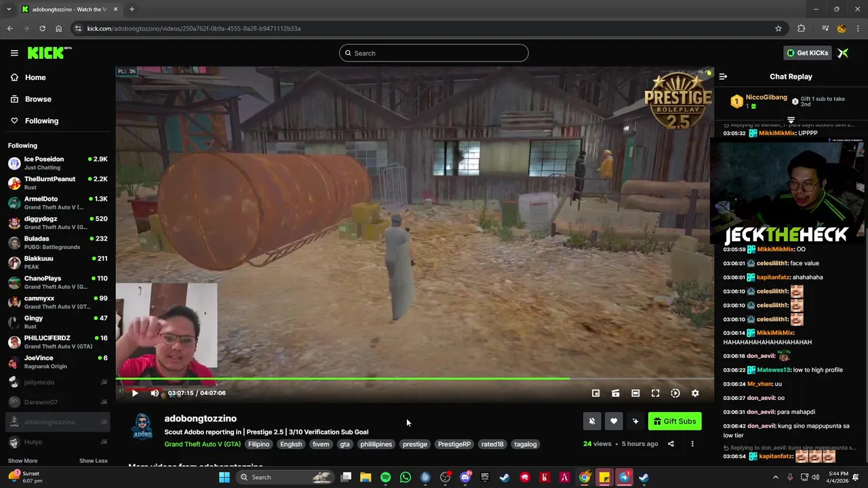The image size is (868, 488).
Task: Open Buladas PUBG channel
Action: 58,243
